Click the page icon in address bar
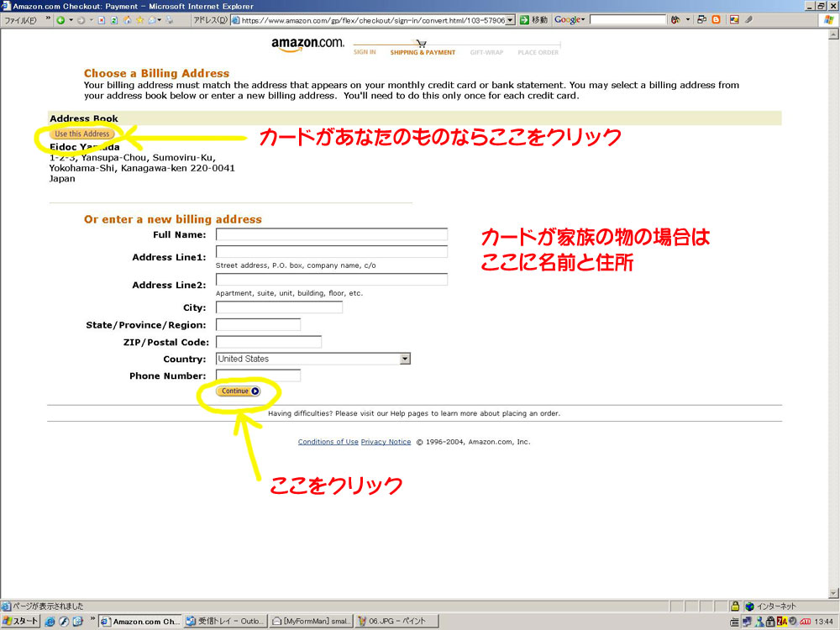Image resolution: width=840 pixels, height=630 pixels. coord(236,20)
